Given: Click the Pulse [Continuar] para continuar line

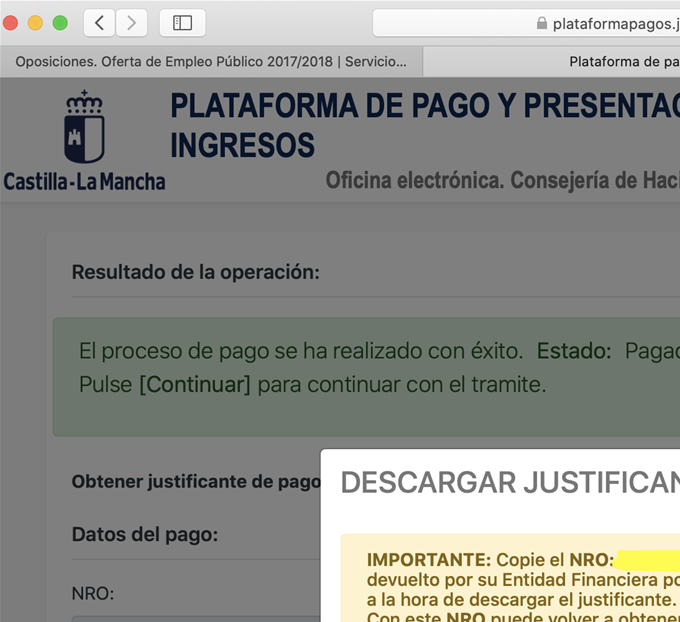Looking at the screenshot, I should point(312,385).
